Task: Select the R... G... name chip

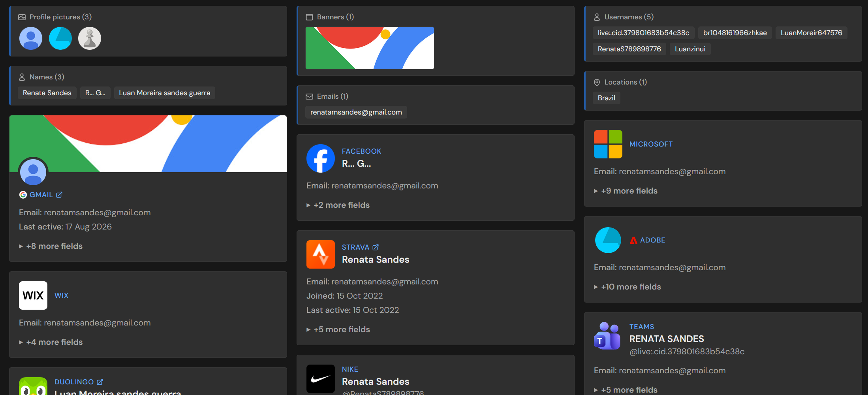Action: (x=95, y=93)
